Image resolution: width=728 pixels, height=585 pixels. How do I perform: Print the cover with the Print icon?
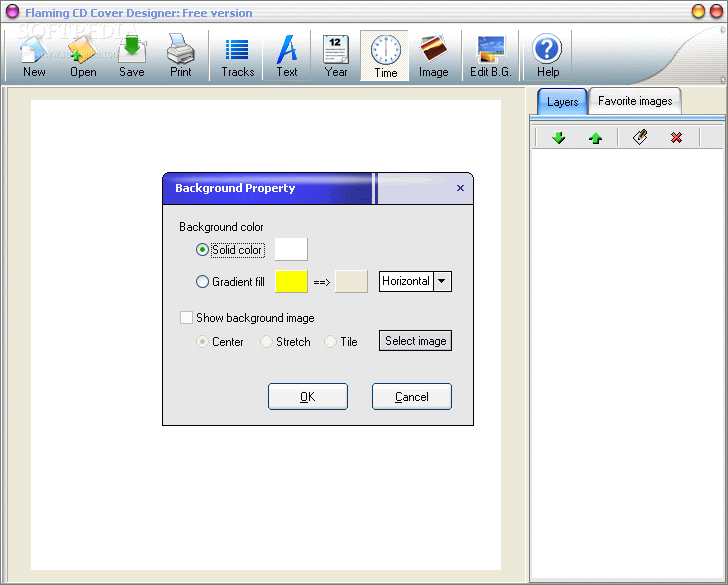click(x=181, y=56)
